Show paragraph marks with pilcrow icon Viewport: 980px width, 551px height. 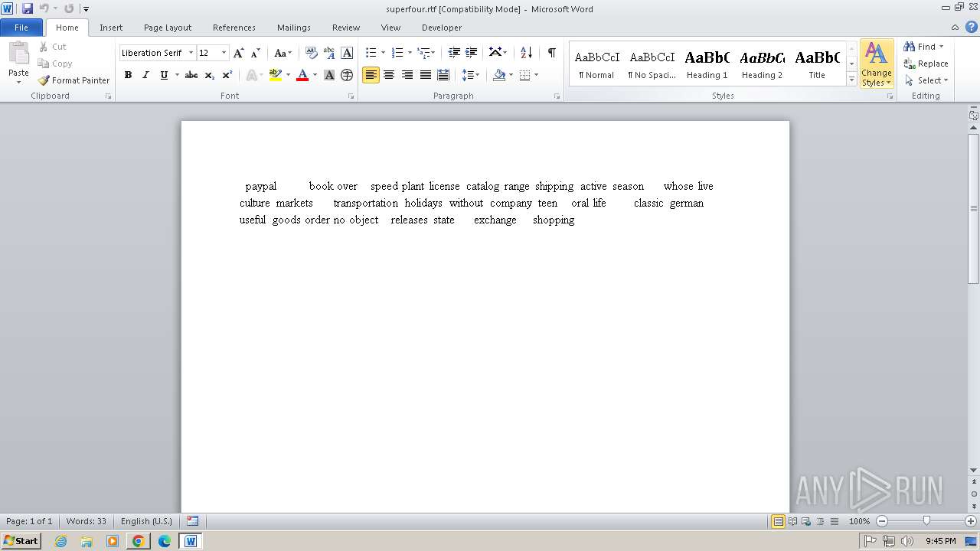[x=551, y=53]
